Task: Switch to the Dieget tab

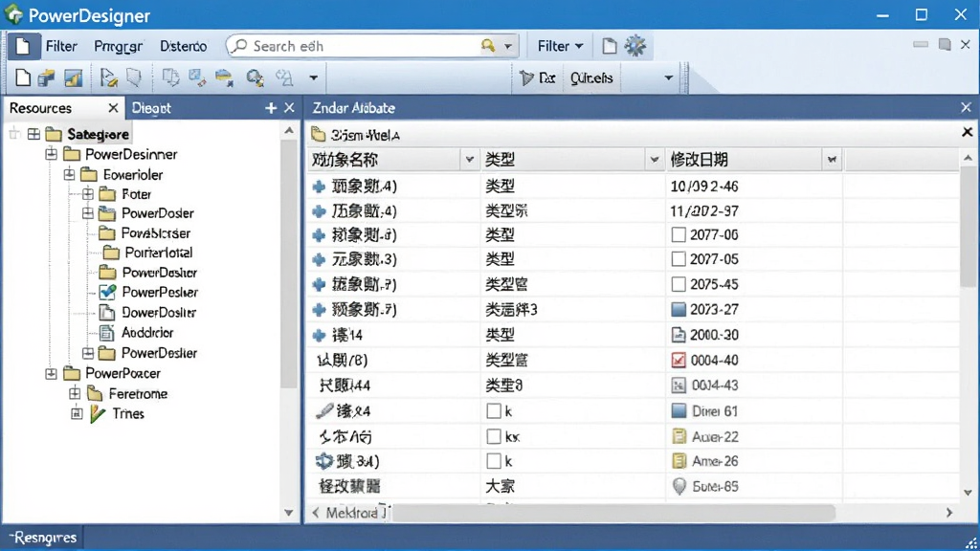Action: pos(151,108)
